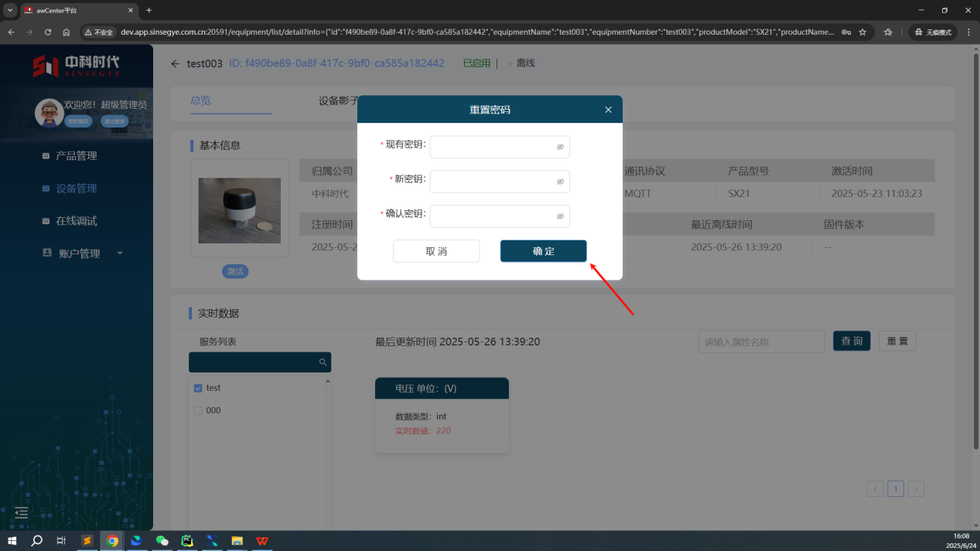Click the 实时数值: 220 text

coord(423,430)
